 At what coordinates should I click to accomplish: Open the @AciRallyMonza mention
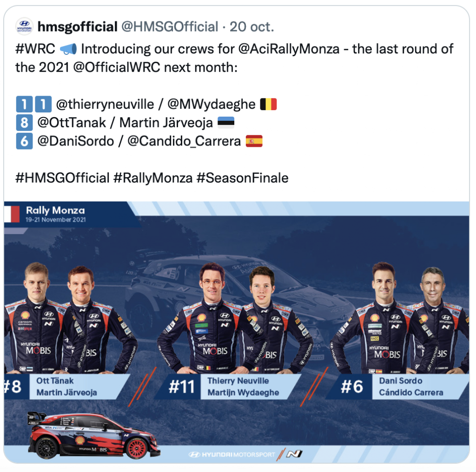(x=289, y=49)
